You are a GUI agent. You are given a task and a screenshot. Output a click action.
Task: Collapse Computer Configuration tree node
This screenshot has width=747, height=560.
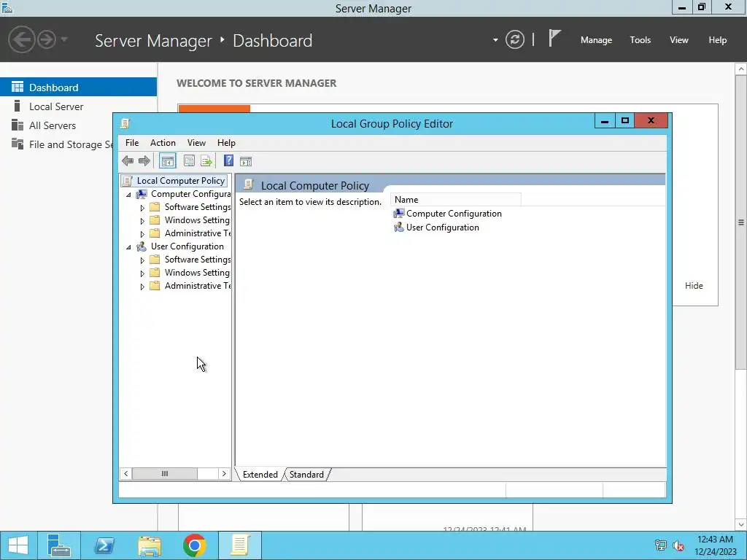click(x=128, y=195)
